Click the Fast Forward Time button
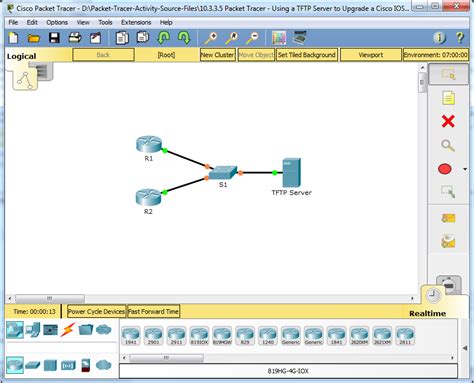The width and height of the screenshot is (474, 383). tap(153, 311)
